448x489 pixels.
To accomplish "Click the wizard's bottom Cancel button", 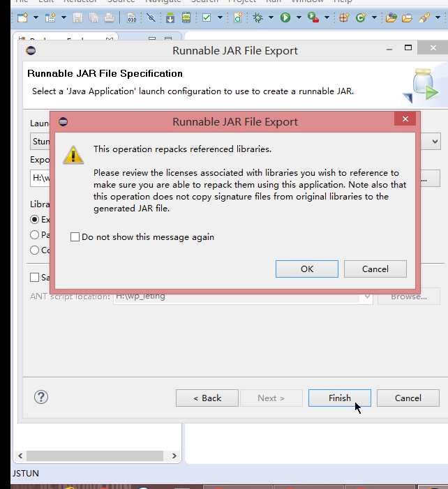I will [408, 398].
